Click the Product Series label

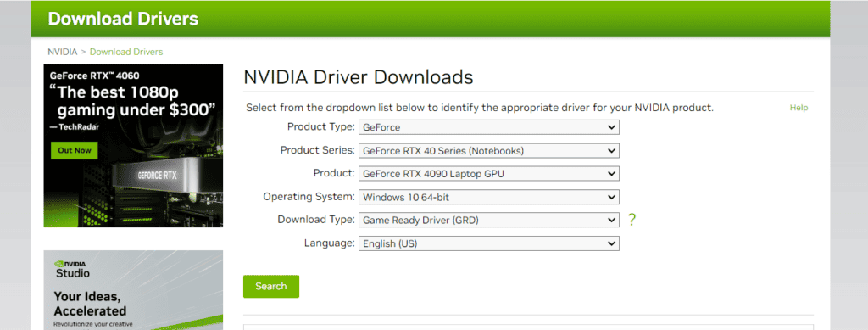click(x=317, y=150)
